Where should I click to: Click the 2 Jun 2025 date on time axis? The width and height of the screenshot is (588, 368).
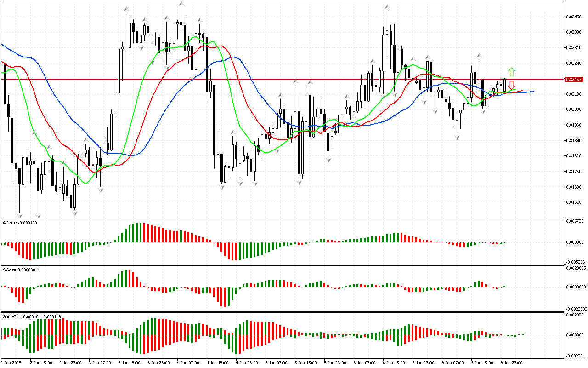(x=12, y=362)
